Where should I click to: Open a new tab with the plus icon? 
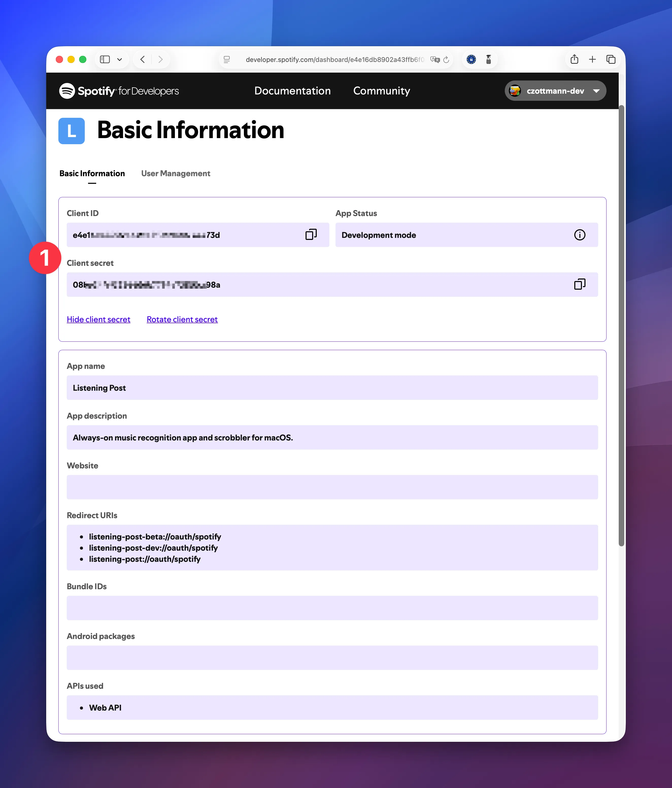click(593, 59)
